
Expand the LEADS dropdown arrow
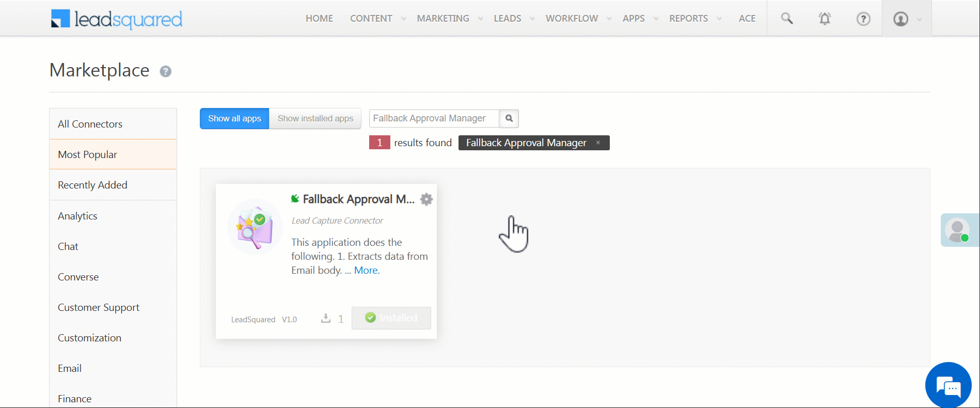coord(532,19)
